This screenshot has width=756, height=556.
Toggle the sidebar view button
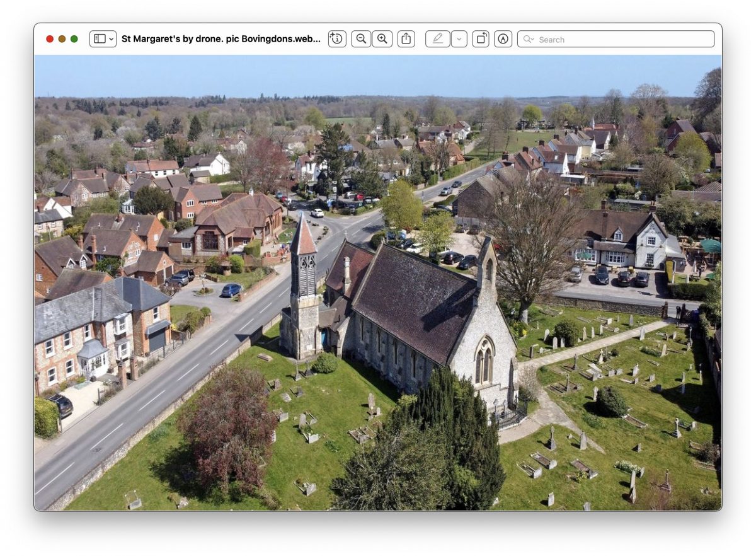pos(100,39)
